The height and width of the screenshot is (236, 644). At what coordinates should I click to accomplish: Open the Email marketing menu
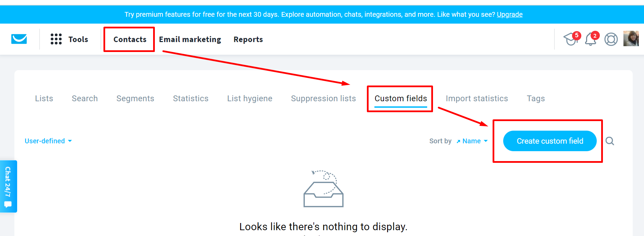tap(190, 39)
